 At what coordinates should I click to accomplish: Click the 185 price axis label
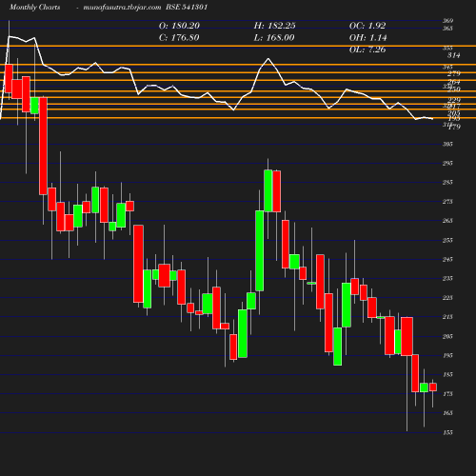(447, 374)
